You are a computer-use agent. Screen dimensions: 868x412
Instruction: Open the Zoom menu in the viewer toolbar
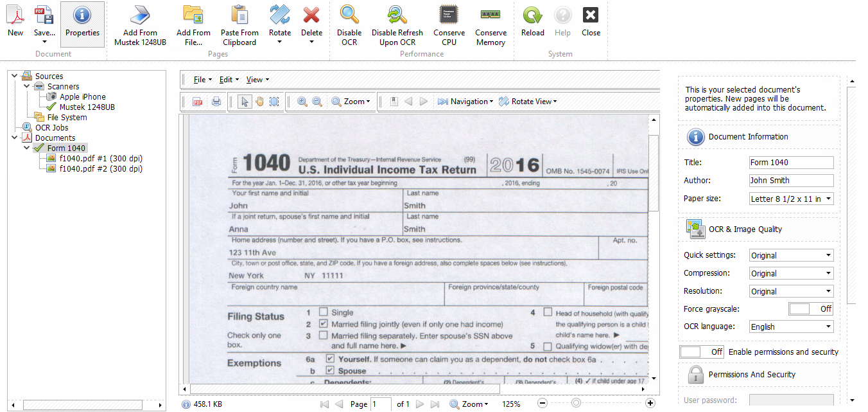(x=351, y=102)
